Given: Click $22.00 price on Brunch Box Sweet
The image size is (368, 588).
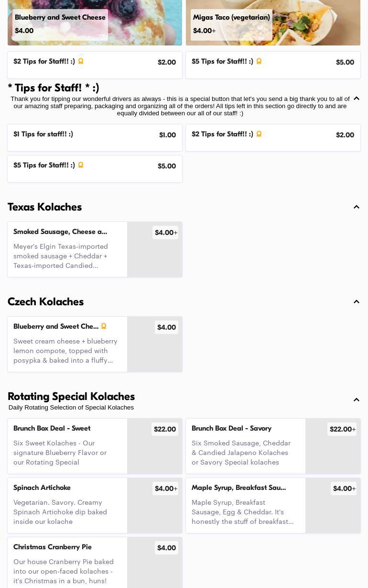Looking at the screenshot, I should (165, 429).
